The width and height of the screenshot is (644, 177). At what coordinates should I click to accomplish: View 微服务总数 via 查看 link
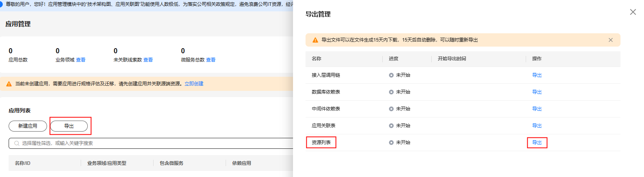pos(211,60)
